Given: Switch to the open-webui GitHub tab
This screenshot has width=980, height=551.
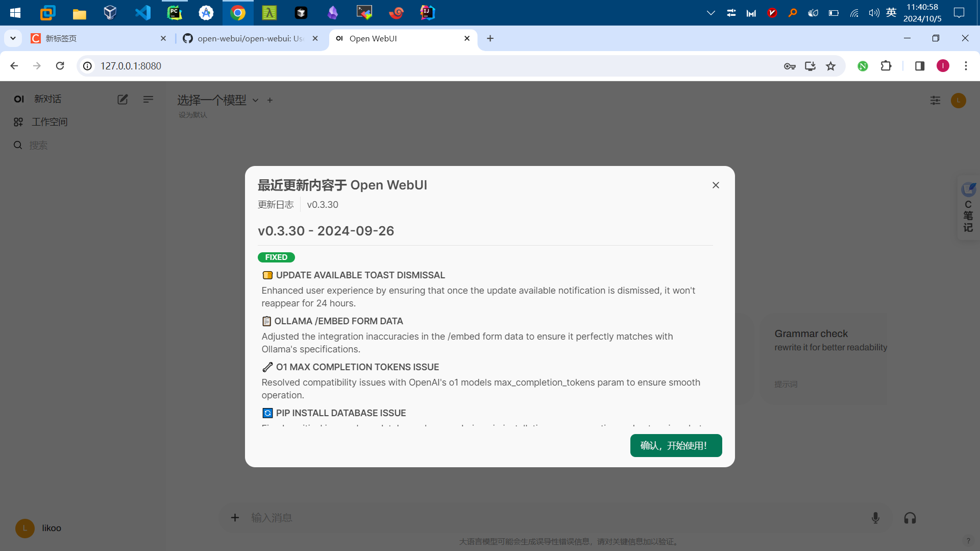Looking at the screenshot, I should pos(250,38).
